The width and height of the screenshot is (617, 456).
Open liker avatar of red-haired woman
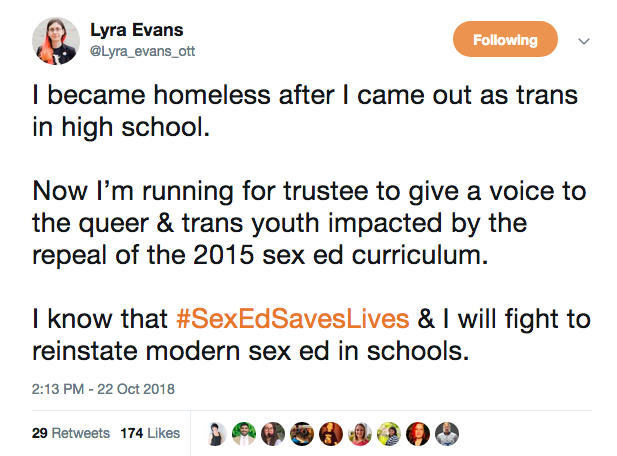(418, 434)
